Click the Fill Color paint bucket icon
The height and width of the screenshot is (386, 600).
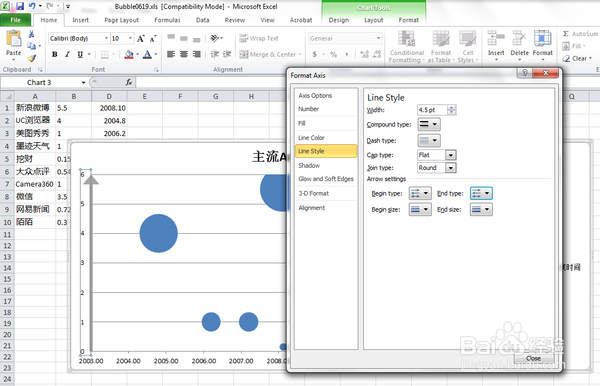[x=129, y=54]
